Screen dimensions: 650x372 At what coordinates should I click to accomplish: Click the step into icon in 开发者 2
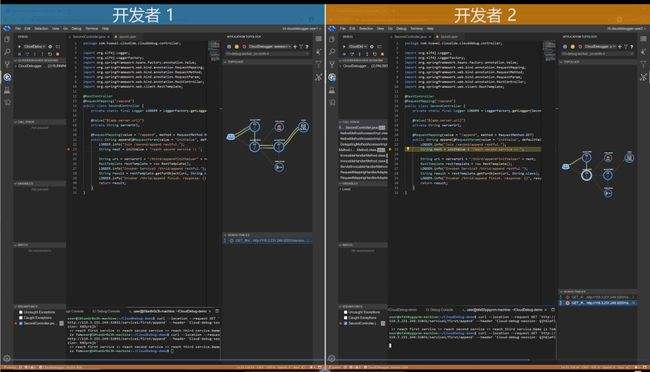[359, 54]
